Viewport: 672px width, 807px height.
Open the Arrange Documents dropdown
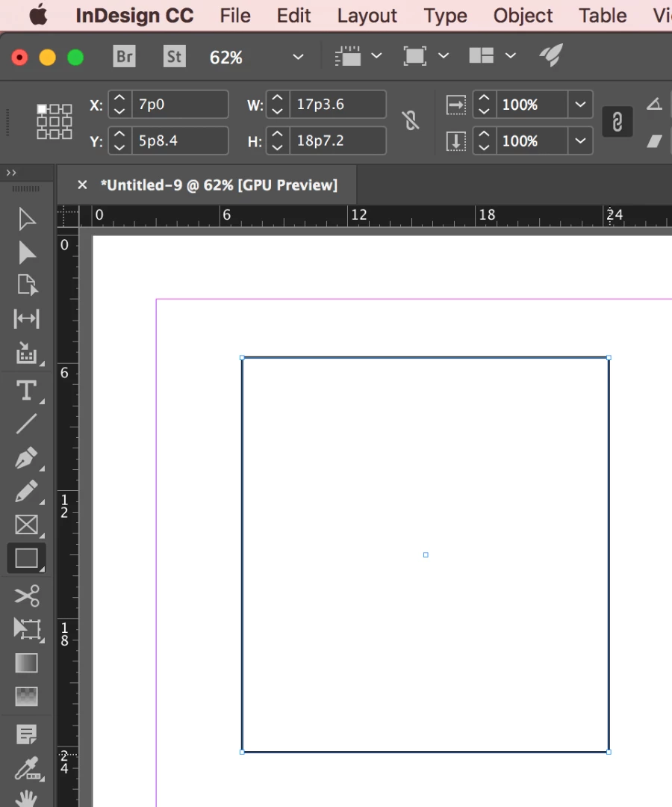pos(511,55)
